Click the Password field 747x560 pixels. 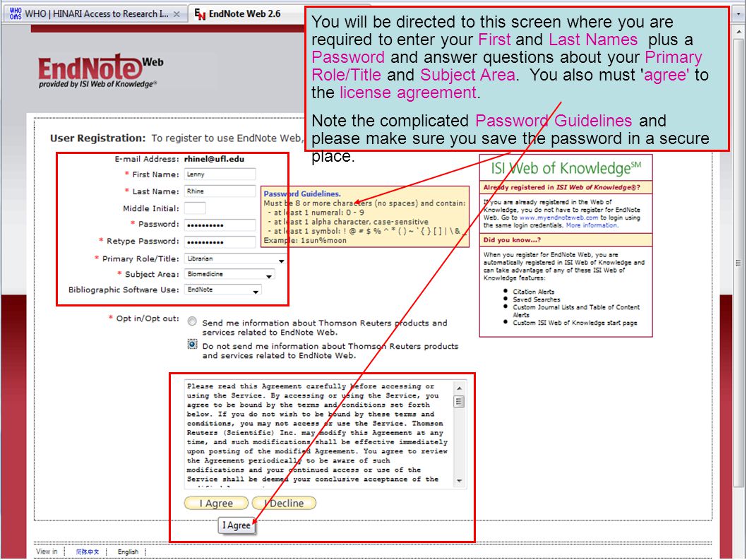(x=220, y=225)
